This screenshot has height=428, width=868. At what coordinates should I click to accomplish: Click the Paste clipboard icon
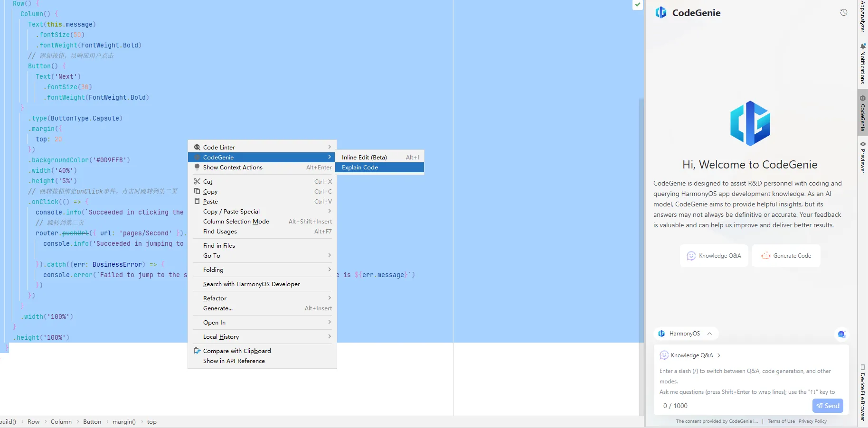197,201
